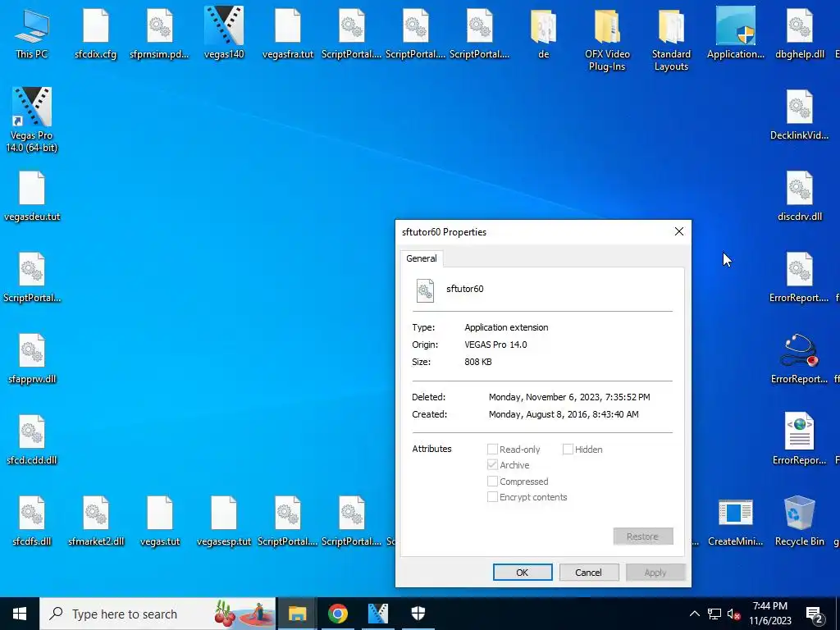Open Windows Security from the taskbar

tap(418, 614)
